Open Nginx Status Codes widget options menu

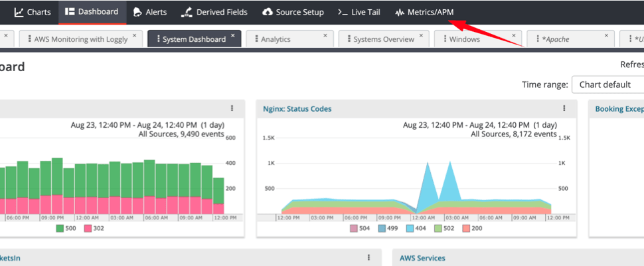(564, 108)
